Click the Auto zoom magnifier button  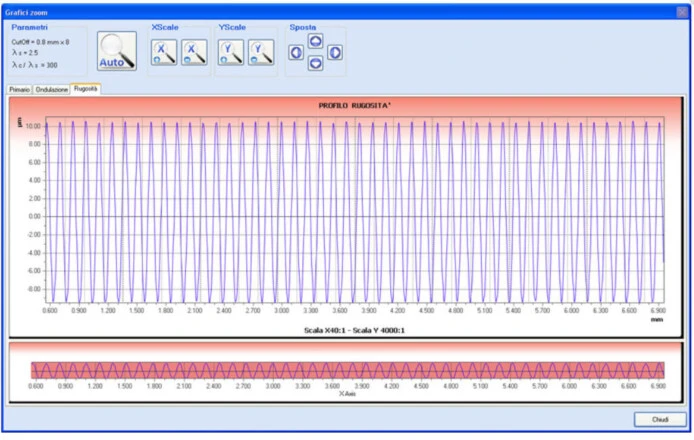point(116,50)
